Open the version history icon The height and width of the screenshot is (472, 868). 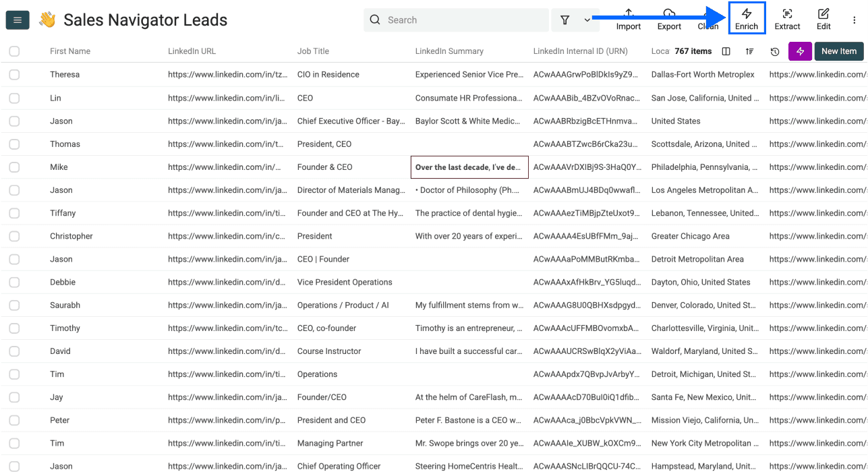[x=775, y=51]
